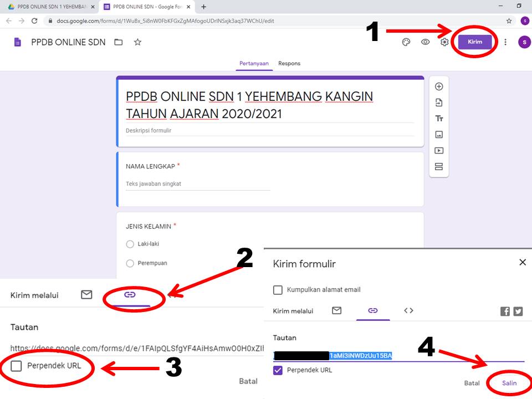Screen dimensions: 532x399
Task: Share the form via the Twitter icon
Action: click(518, 311)
